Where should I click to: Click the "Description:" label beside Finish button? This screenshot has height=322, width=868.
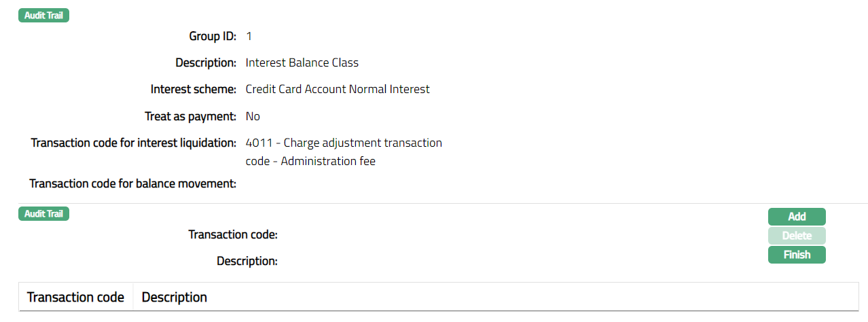(x=247, y=261)
